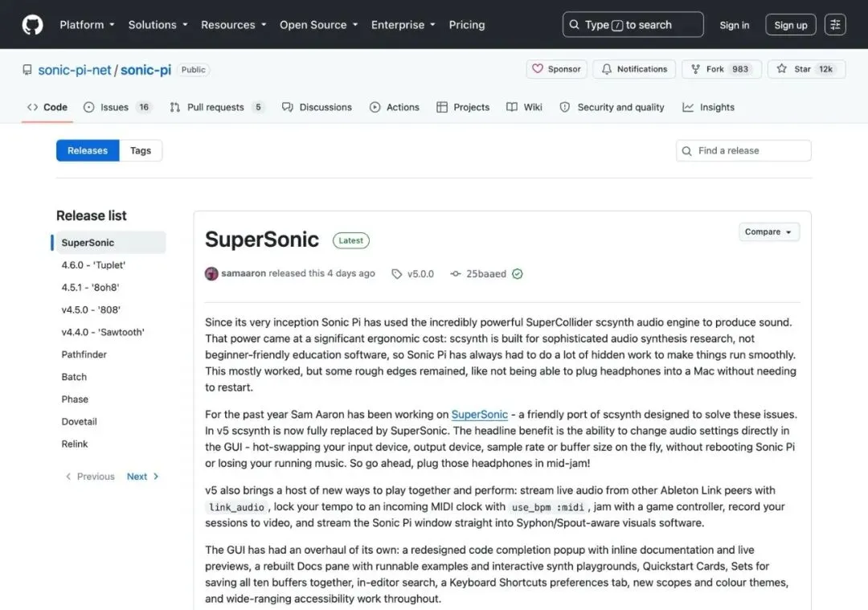
Task: Click the verified commit checkmark icon
Action: point(517,273)
